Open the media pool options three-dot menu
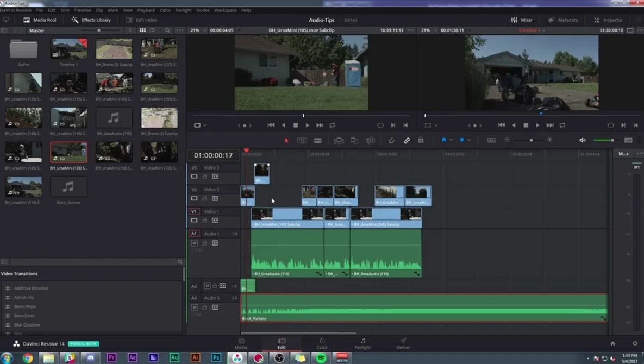This screenshot has width=644, height=364. pos(180,30)
